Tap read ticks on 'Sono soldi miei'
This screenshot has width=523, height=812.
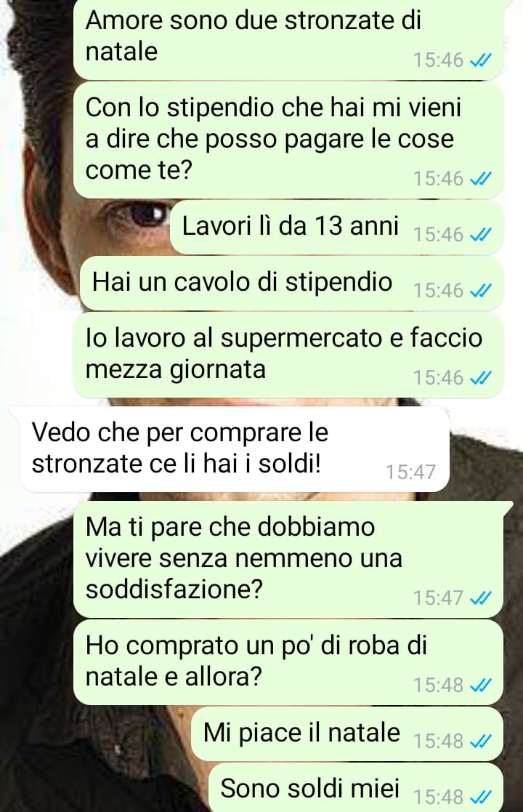480,797
